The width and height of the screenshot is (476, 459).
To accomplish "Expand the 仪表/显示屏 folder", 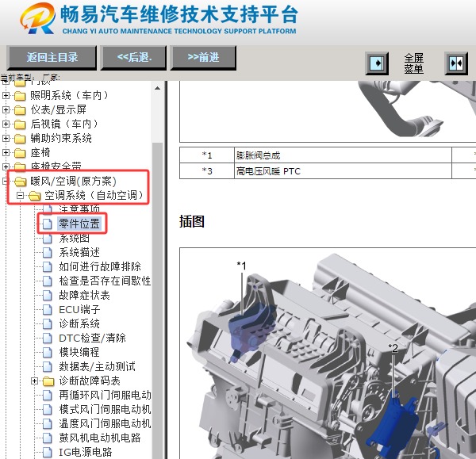I will tap(6, 110).
